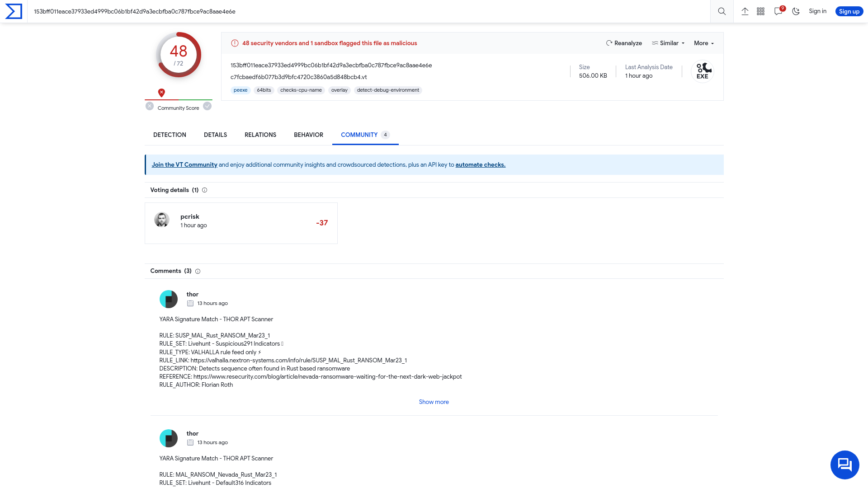Screen dimensions: 868x488
Task: Vote harmless with the checkmark icon
Action: click(x=207, y=106)
